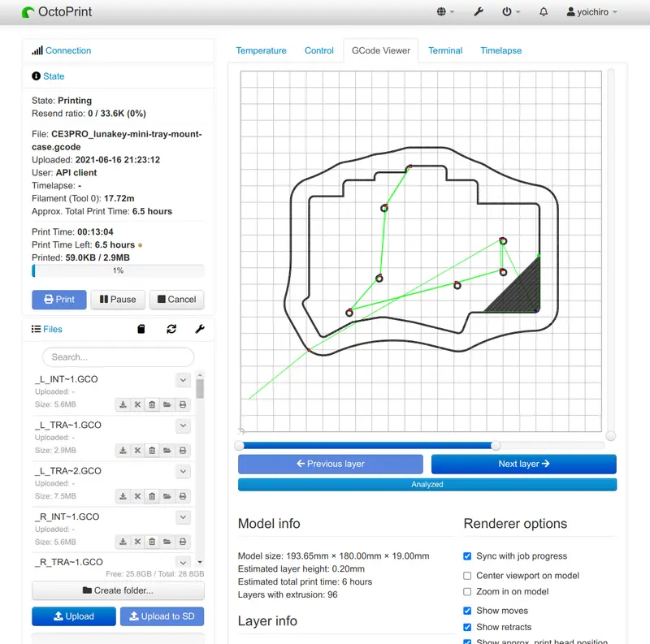Print _L_TRA~2.GCO via its printer icon

[x=183, y=496]
